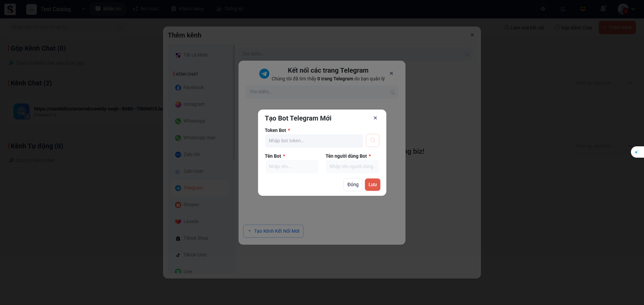The width and height of the screenshot is (644, 305).
Task: Expand the Test Catalog workspace dropdown
Action: click(83, 9)
